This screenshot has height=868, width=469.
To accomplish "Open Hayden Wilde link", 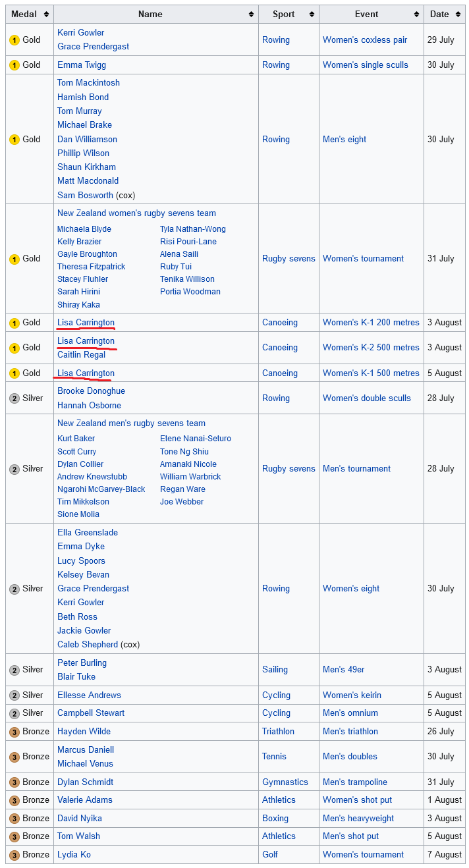I will [84, 731].
